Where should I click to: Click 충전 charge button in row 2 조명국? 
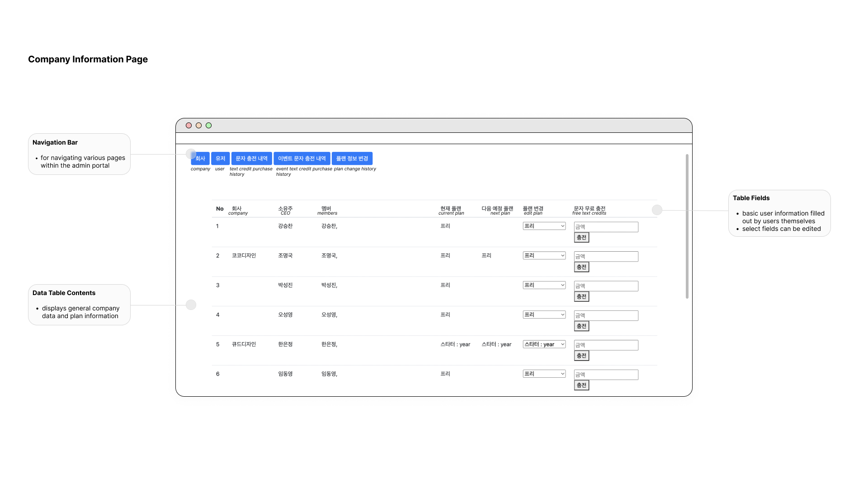581,267
